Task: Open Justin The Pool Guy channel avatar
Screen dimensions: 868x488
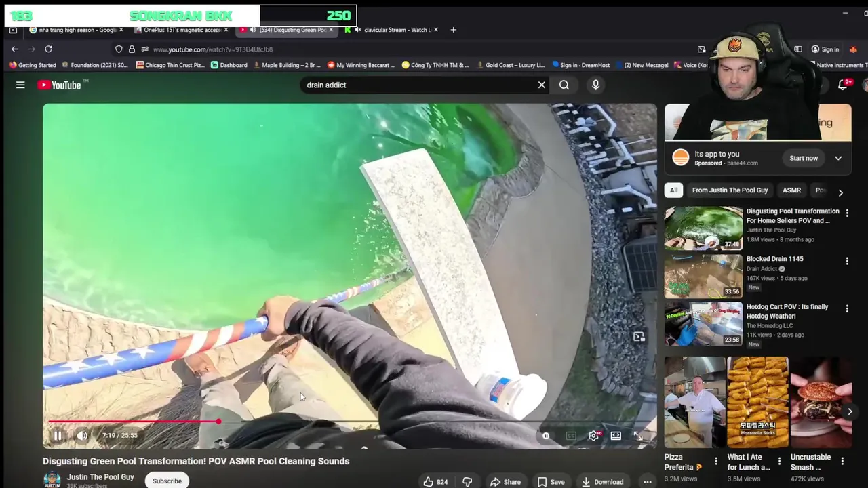Action: (x=52, y=480)
